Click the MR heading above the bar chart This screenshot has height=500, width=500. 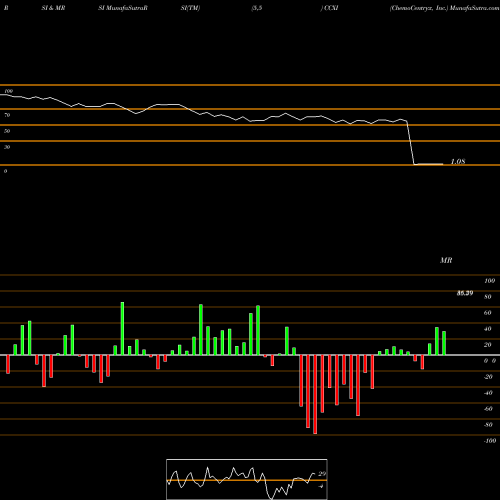(446, 260)
